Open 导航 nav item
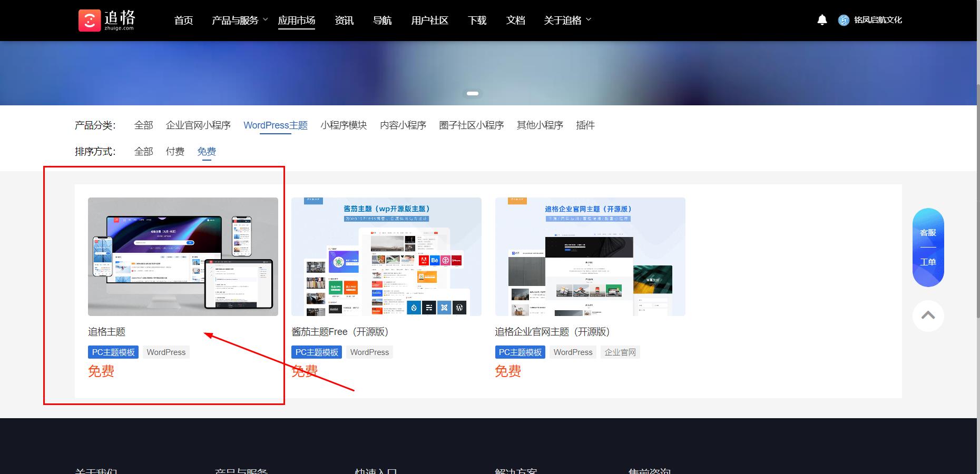Screen dimensions: 980x474 tap(382, 20)
